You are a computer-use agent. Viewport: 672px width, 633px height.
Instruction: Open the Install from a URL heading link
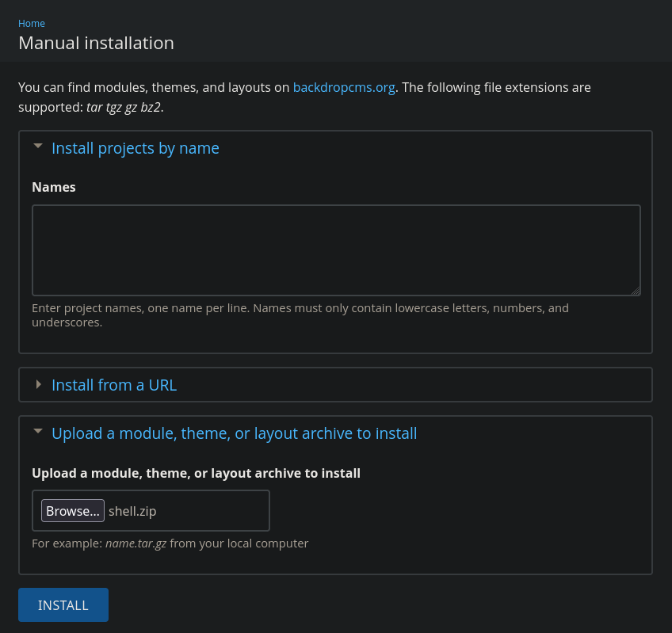click(114, 385)
